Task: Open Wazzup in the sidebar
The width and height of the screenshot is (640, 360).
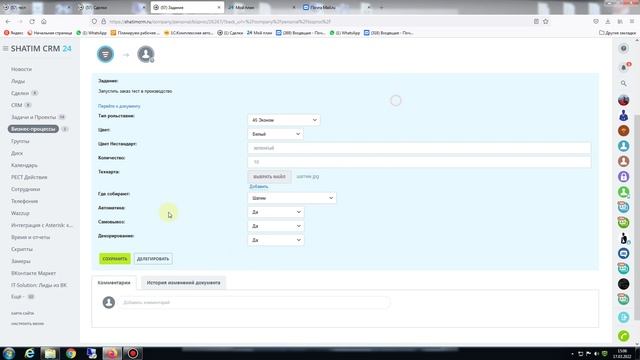Action: (20, 213)
